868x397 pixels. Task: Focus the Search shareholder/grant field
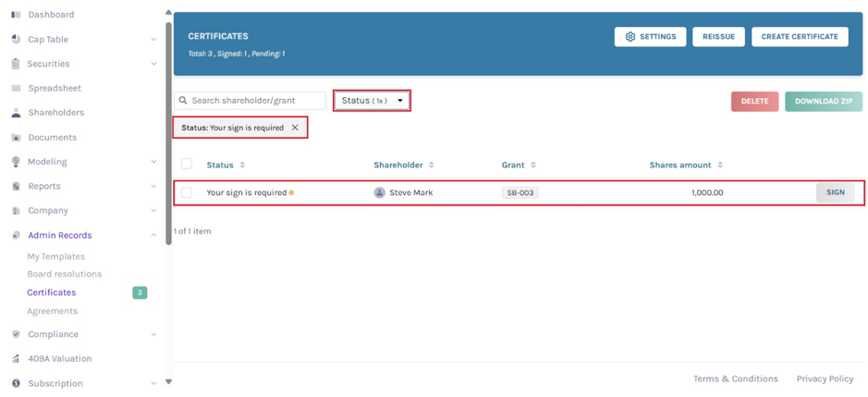(x=250, y=100)
